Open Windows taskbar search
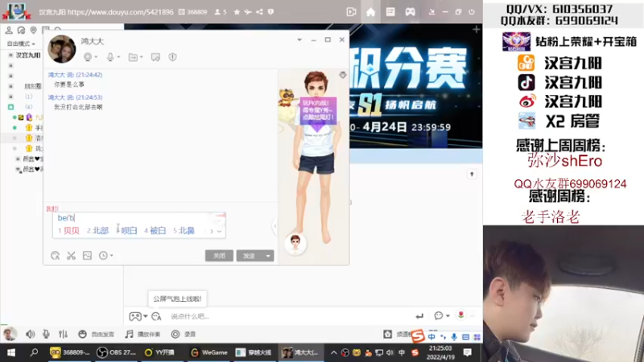 point(34,352)
